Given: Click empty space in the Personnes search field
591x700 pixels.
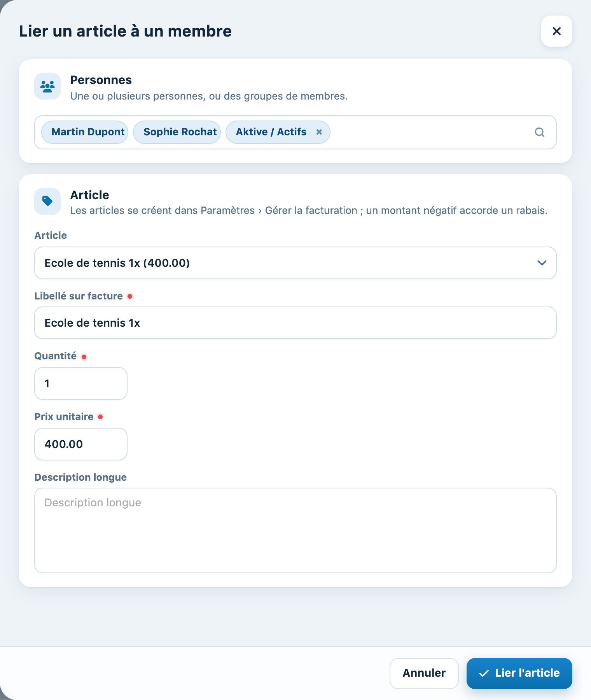Looking at the screenshot, I should [x=430, y=132].
